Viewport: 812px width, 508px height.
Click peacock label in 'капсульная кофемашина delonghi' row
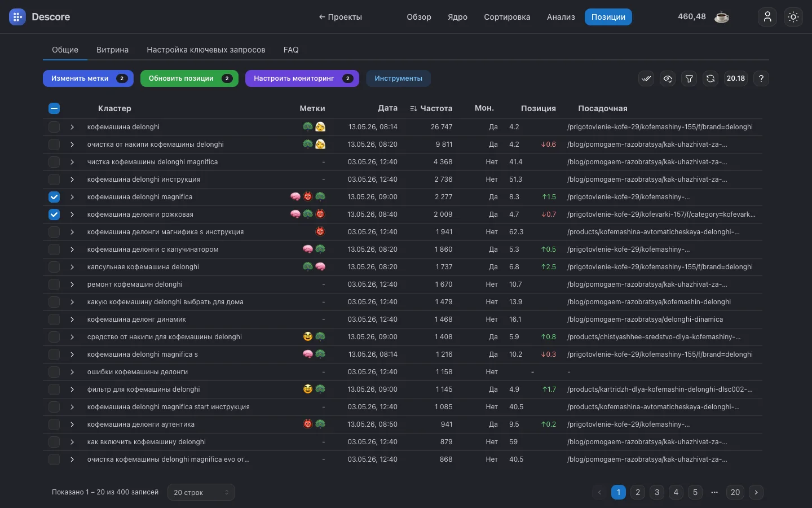tap(308, 267)
